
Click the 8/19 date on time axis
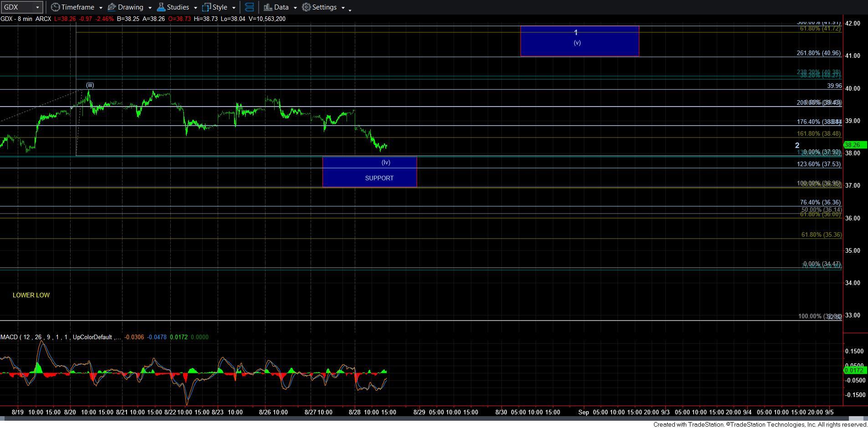[x=18, y=412]
